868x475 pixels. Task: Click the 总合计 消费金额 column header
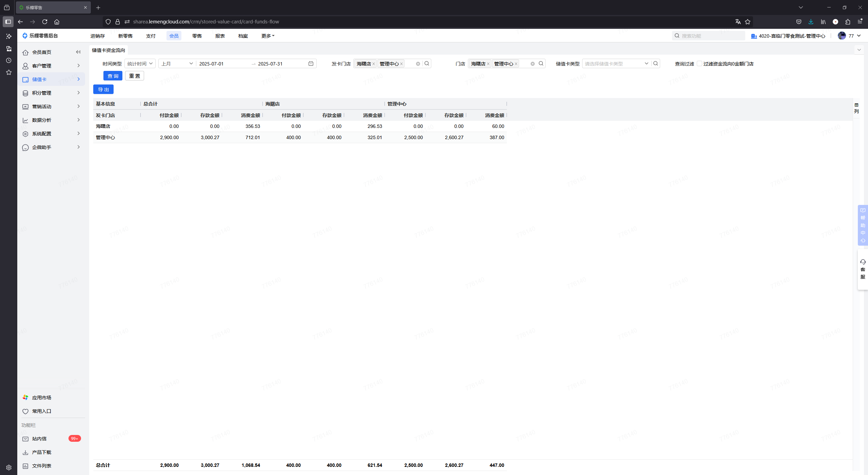pyautogui.click(x=250, y=115)
